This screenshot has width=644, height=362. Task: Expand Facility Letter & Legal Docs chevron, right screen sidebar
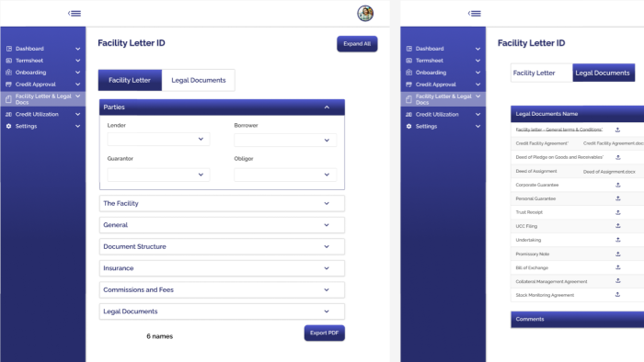tap(477, 96)
